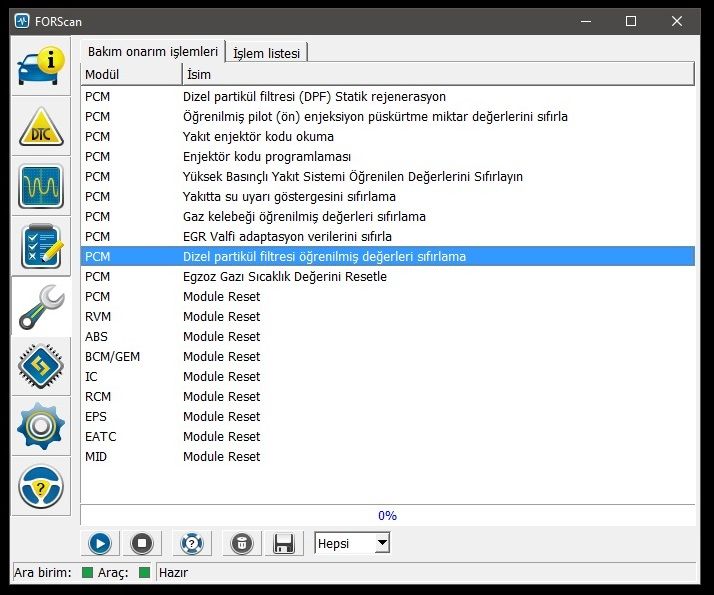Select the RCM Module Reset row
714x595 pixels.
click(x=388, y=397)
